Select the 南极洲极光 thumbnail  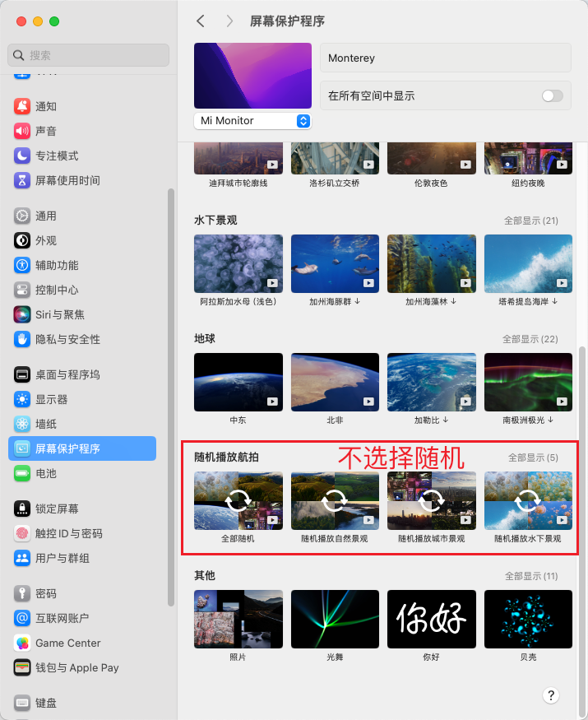[x=528, y=382]
